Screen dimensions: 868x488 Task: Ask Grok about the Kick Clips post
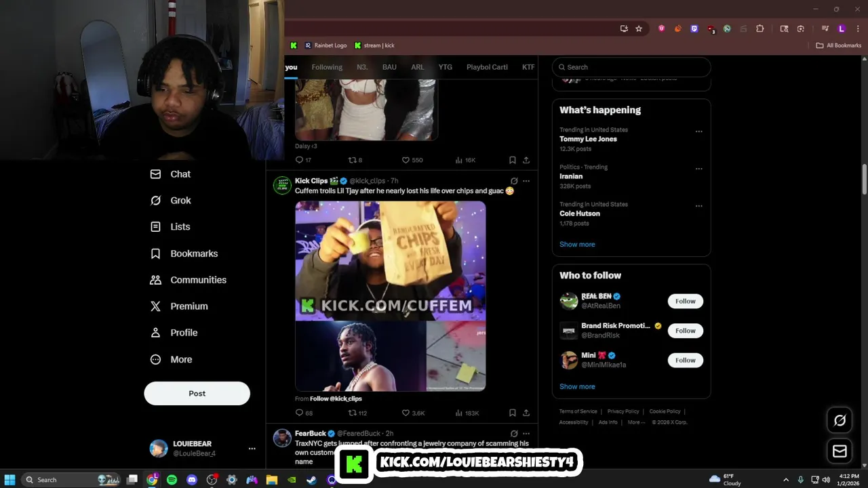(x=514, y=181)
